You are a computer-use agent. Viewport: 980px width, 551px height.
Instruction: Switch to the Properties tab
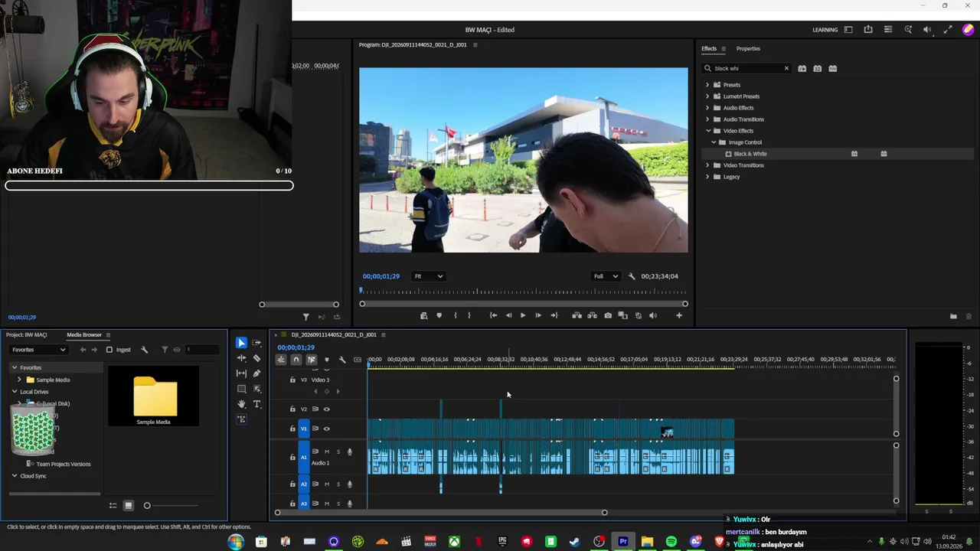coord(748,49)
